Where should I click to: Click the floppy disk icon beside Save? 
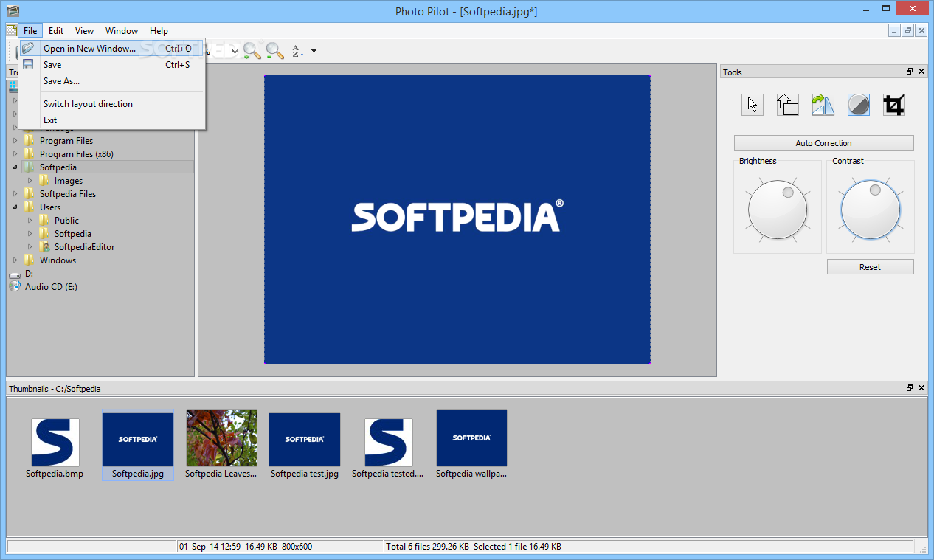coord(28,64)
